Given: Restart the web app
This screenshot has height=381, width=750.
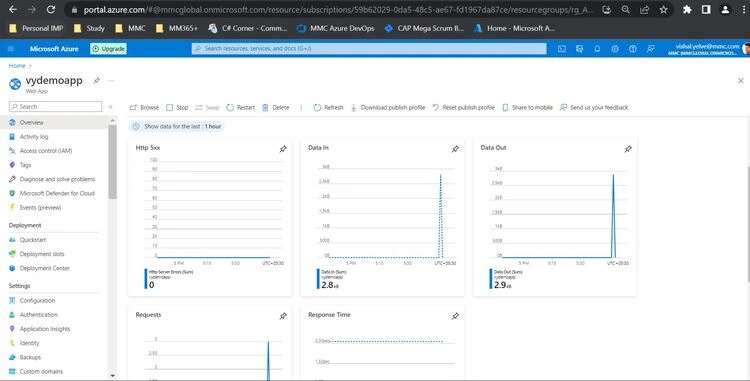Looking at the screenshot, I should (241, 108).
